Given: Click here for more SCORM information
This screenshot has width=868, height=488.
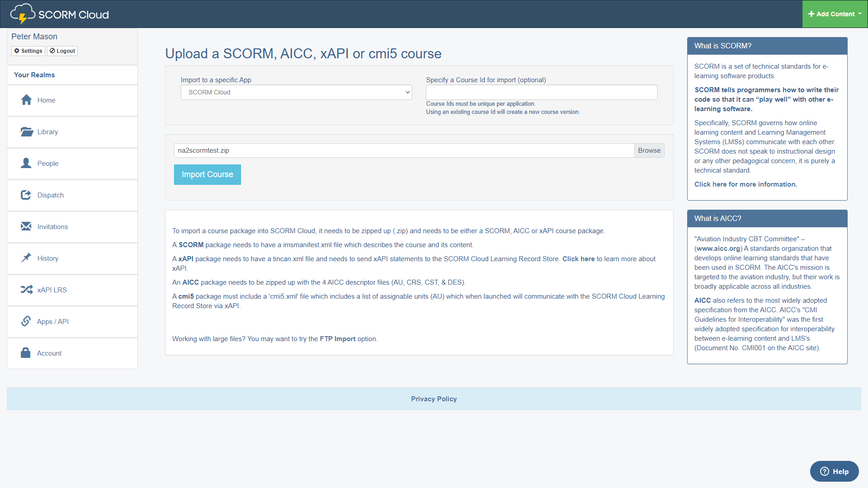Looking at the screenshot, I should tap(745, 184).
